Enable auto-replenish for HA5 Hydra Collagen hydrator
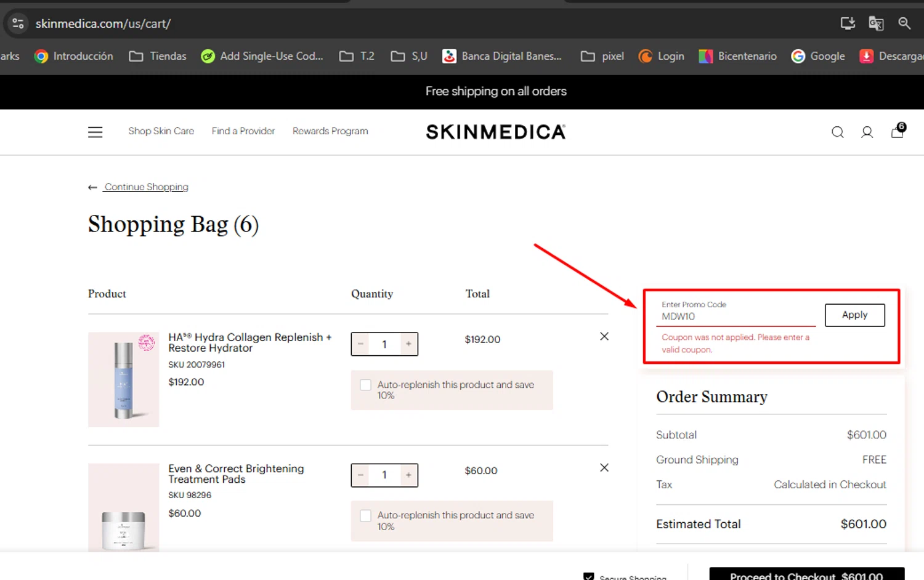This screenshot has width=924, height=580. [x=365, y=385]
